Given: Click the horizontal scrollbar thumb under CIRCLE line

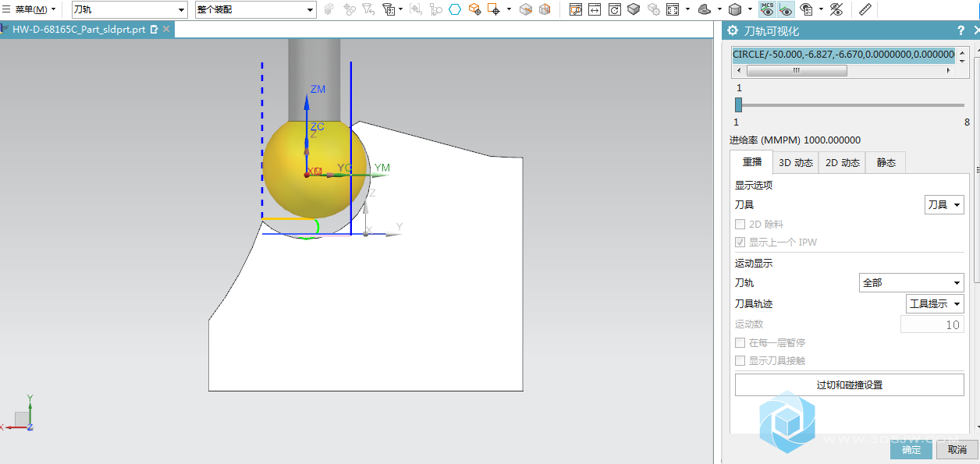Looking at the screenshot, I should click(x=797, y=70).
